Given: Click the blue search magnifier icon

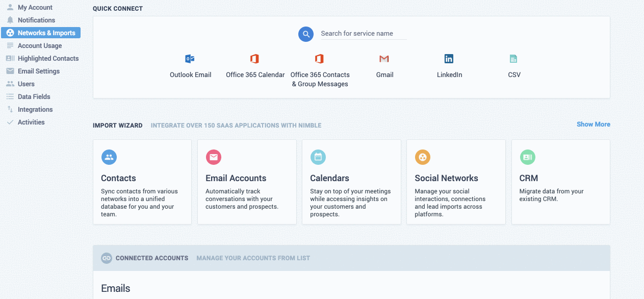Looking at the screenshot, I should pos(306,34).
